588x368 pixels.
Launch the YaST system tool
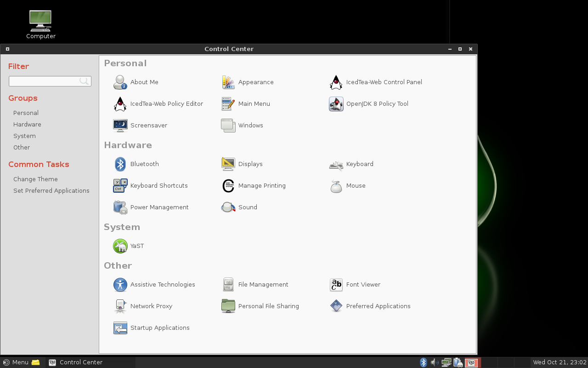coord(120,246)
